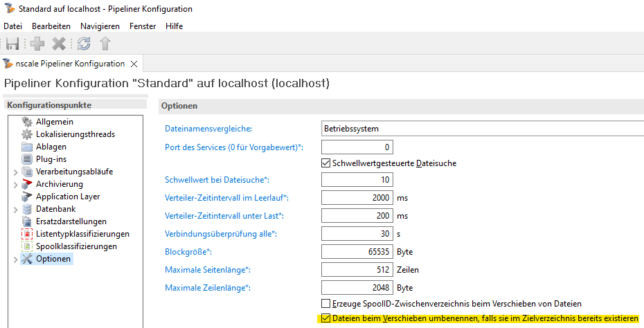This screenshot has height=328, width=644.
Task: Open the Plug-ins configuration item
Action: click(51, 159)
